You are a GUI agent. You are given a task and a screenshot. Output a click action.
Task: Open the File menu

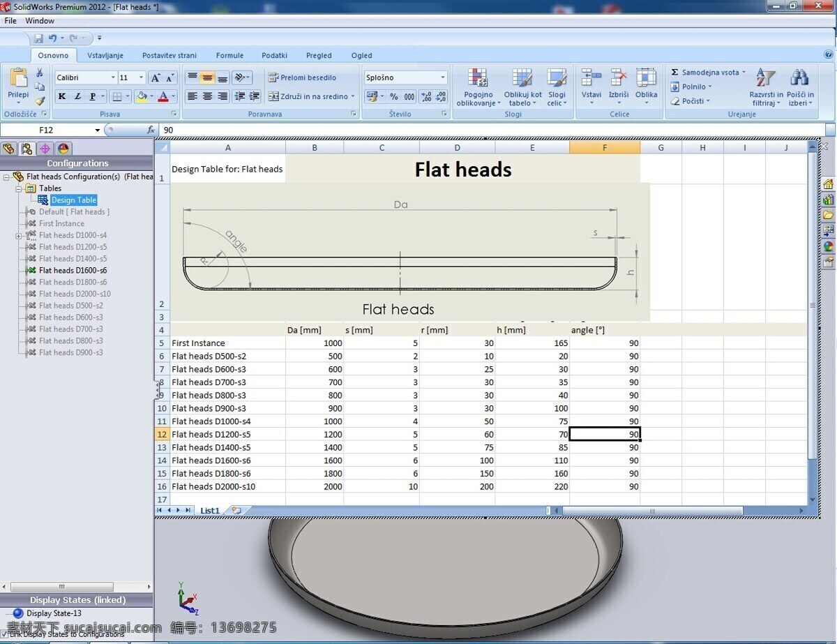[x=10, y=21]
